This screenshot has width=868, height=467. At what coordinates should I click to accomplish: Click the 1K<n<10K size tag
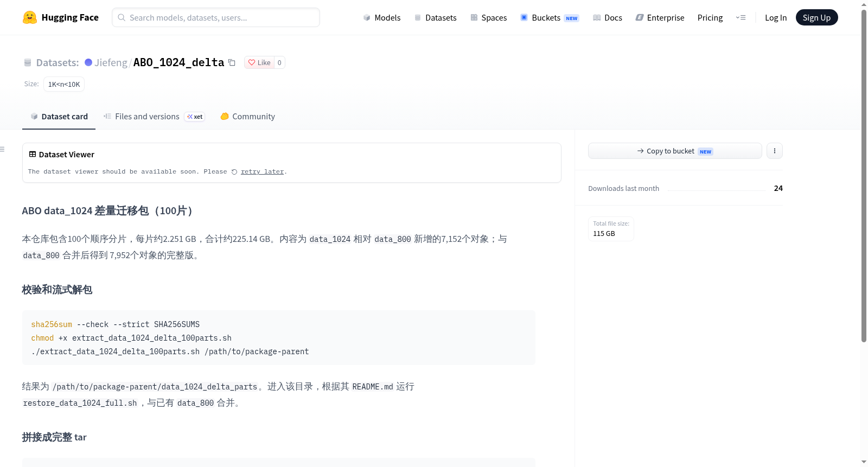click(x=64, y=84)
